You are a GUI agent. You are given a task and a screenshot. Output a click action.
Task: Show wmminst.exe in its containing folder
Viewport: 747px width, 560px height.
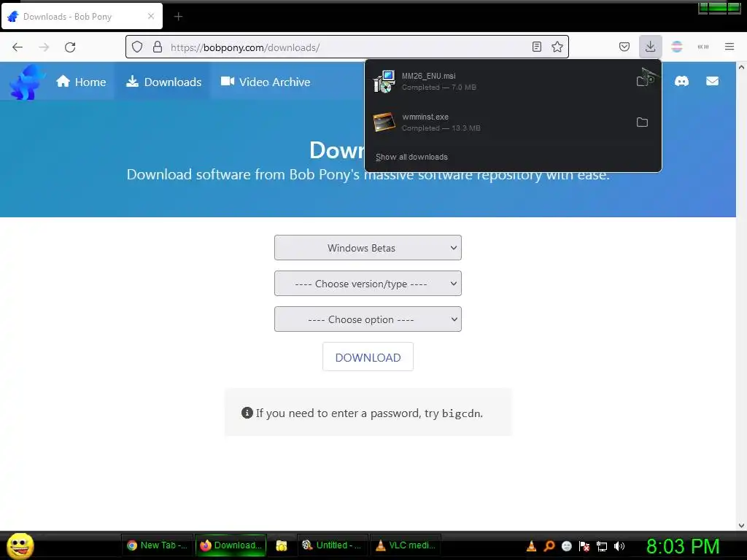click(x=642, y=122)
